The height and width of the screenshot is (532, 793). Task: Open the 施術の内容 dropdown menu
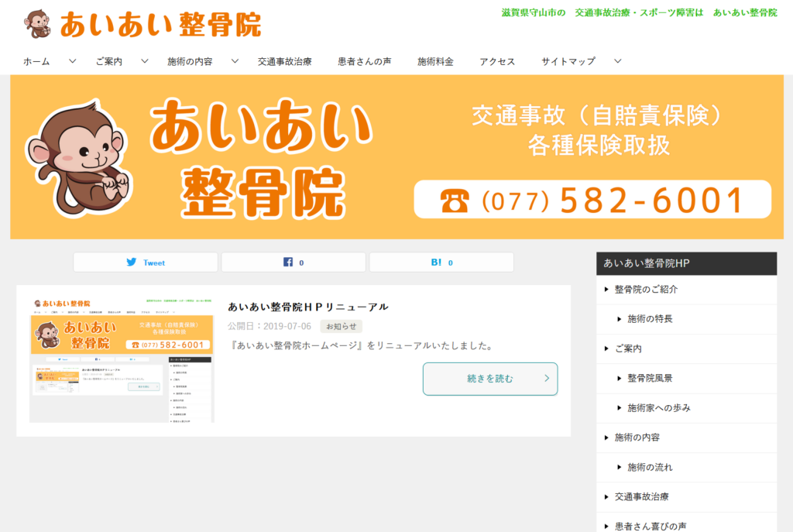[235, 60]
